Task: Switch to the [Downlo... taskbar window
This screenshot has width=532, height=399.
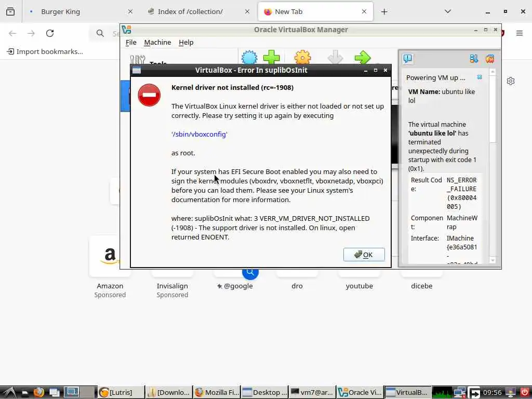Action: tap(169, 393)
